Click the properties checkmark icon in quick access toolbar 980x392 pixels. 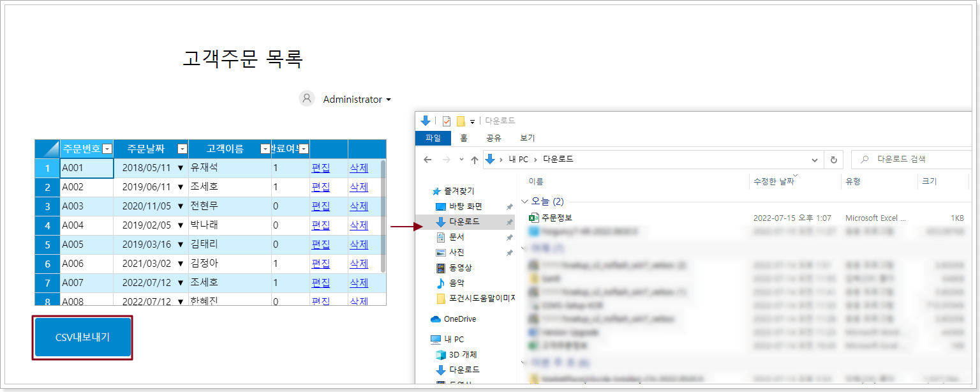coord(447,121)
